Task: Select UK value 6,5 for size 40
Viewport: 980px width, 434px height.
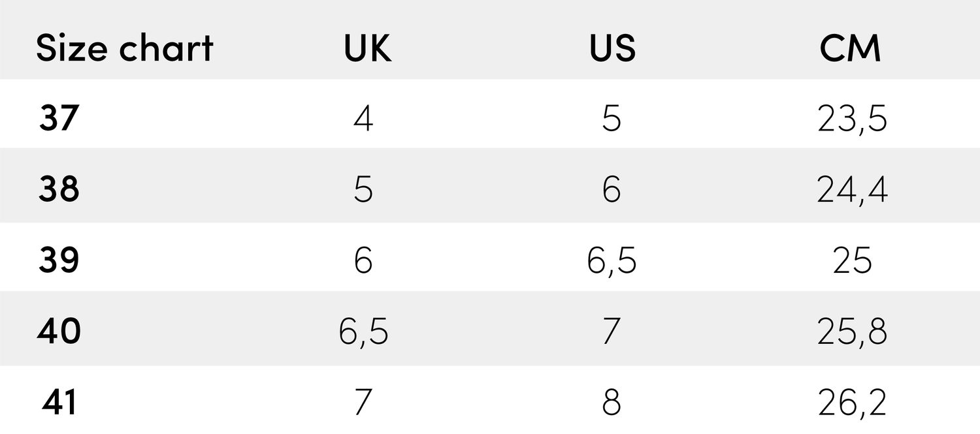Action: (x=363, y=332)
